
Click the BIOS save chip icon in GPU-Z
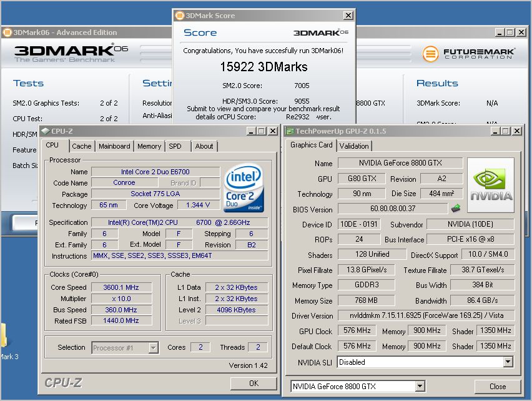pyautogui.click(x=456, y=208)
